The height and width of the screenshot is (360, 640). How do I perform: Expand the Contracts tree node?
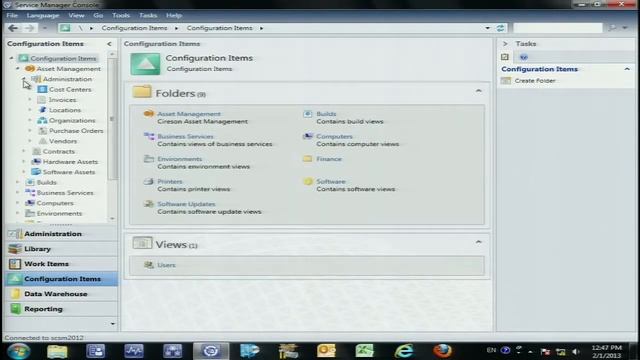pos(24,151)
